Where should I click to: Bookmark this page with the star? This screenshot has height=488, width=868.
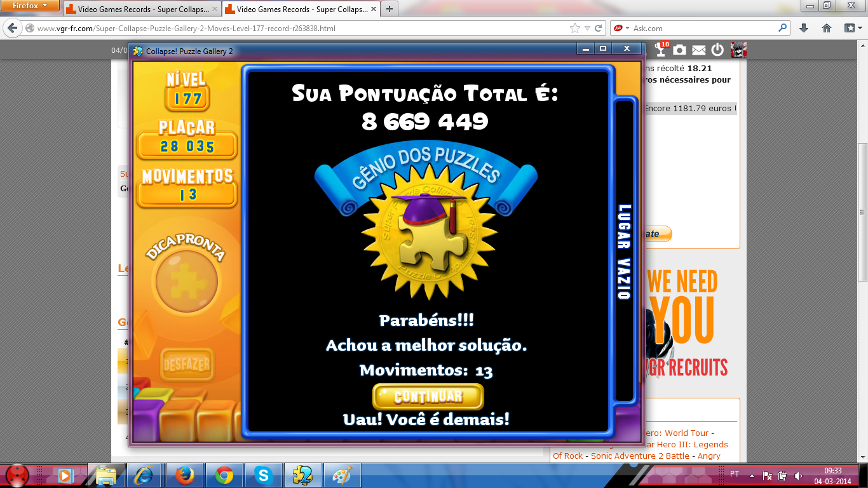575,29
